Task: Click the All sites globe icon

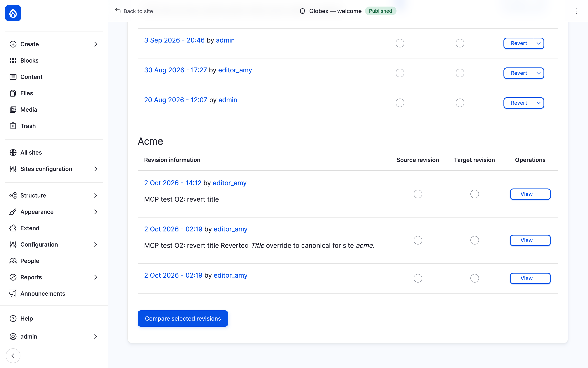Action: [x=13, y=153]
